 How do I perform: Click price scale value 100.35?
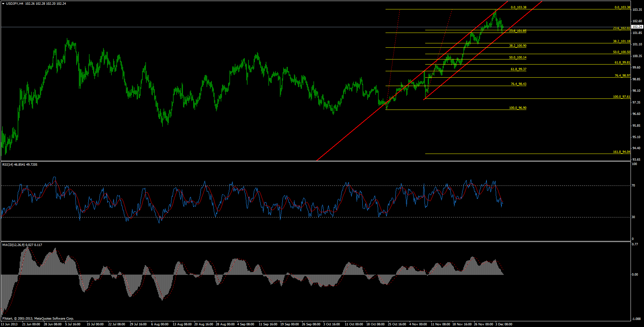pos(637,56)
